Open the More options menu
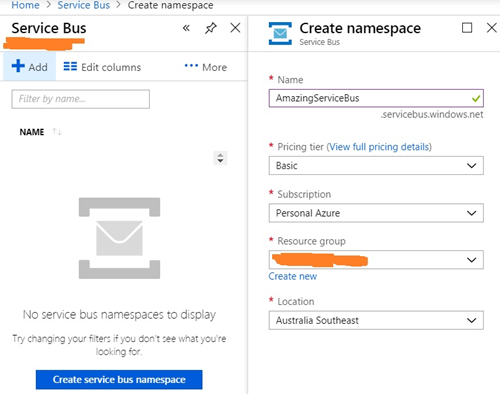500x394 pixels. coord(206,67)
